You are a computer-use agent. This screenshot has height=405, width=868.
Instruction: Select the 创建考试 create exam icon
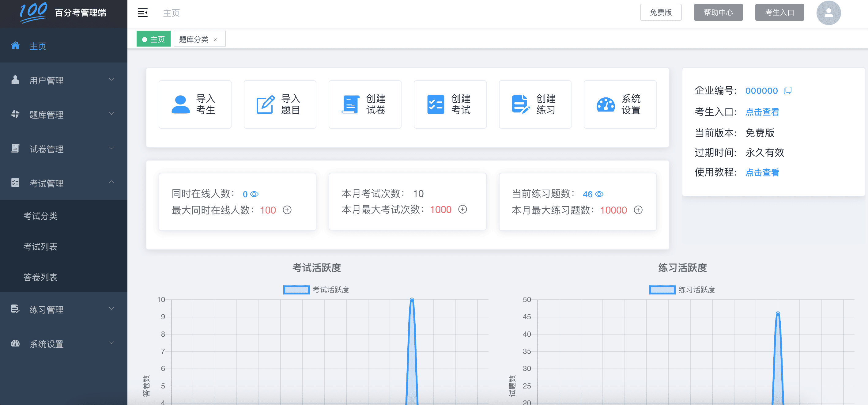[450, 104]
